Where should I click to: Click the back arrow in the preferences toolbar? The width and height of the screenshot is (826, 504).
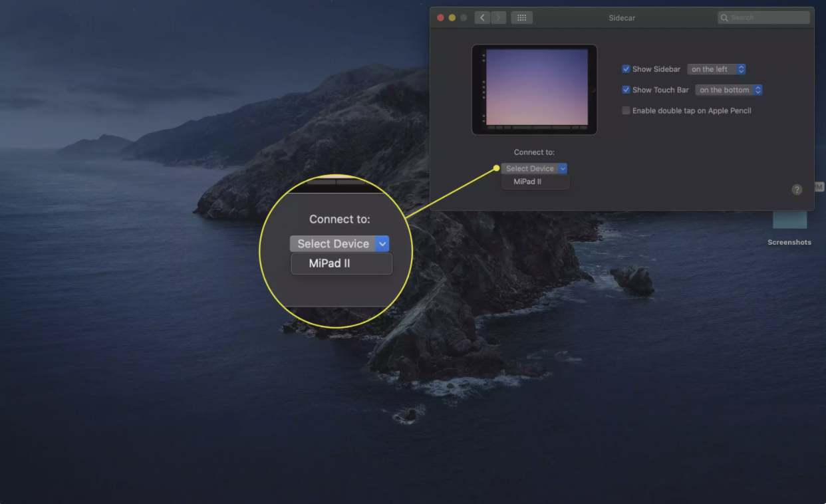pyautogui.click(x=482, y=17)
